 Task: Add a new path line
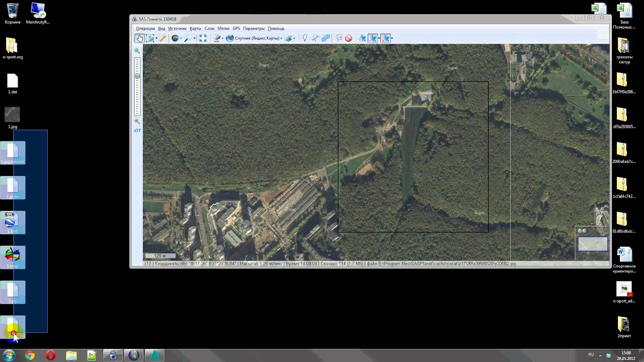click(x=315, y=38)
